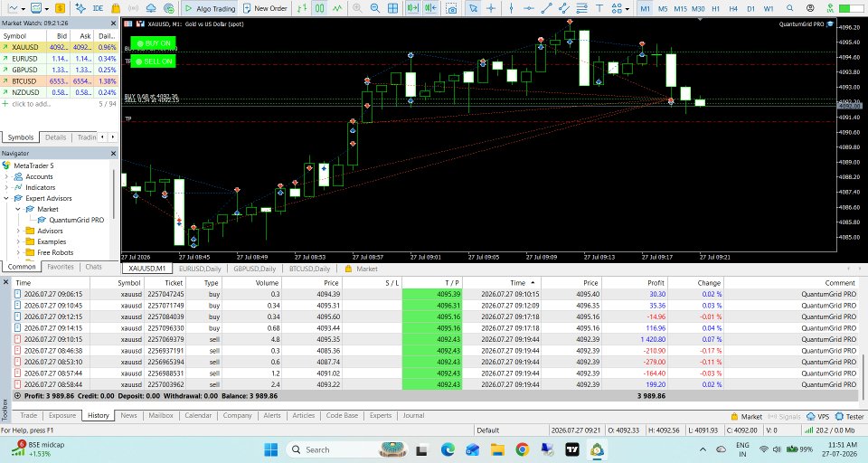Draw a horizontal line on chart
Screen dimensions: 868x463
529,8
